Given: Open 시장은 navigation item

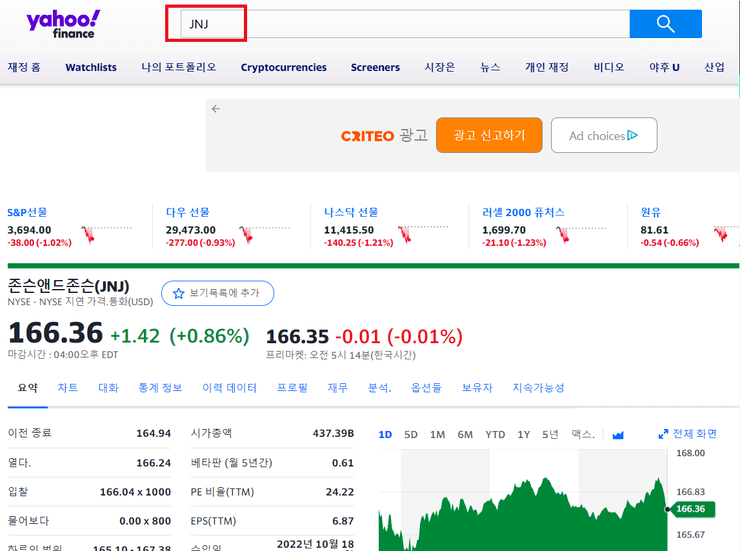Looking at the screenshot, I should pos(439,67).
